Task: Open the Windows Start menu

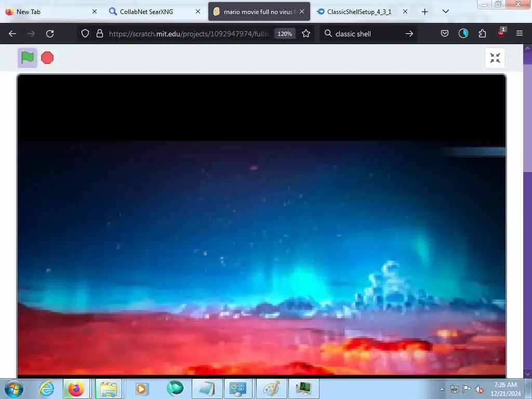Action: [14, 389]
